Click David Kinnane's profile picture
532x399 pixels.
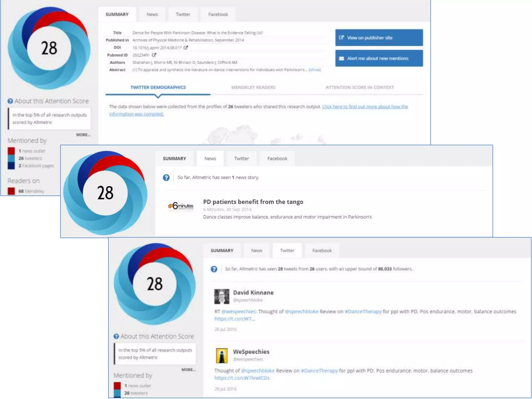[222, 296]
